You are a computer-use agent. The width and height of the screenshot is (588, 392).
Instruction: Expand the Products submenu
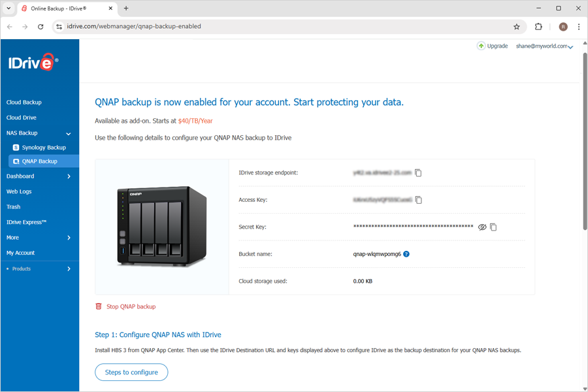click(69, 269)
